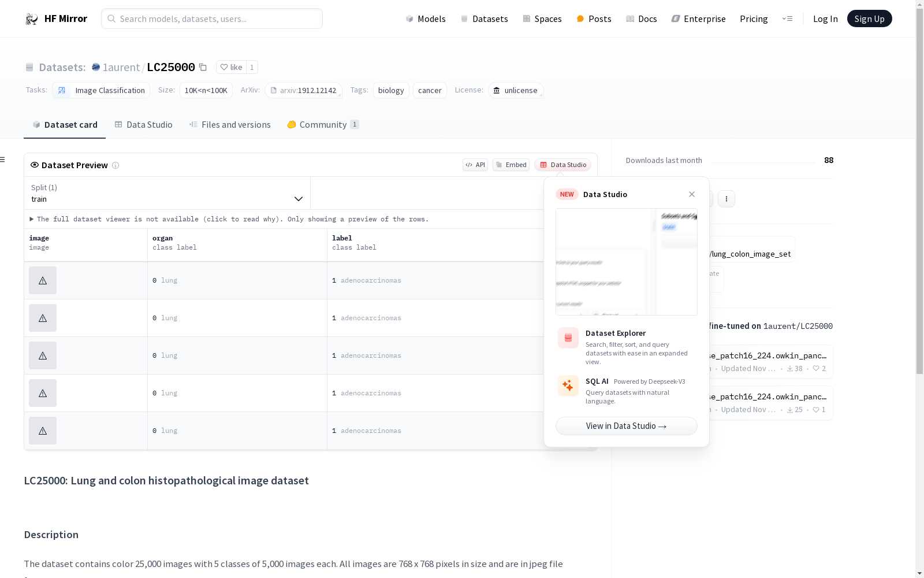The width and height of the screenshot is (924, 578).
Task: Click the downloads last month chart line
Action: (763, 162)
